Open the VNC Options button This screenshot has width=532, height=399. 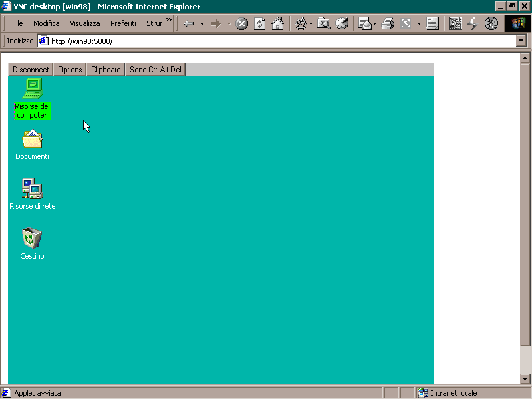point(70,70)
